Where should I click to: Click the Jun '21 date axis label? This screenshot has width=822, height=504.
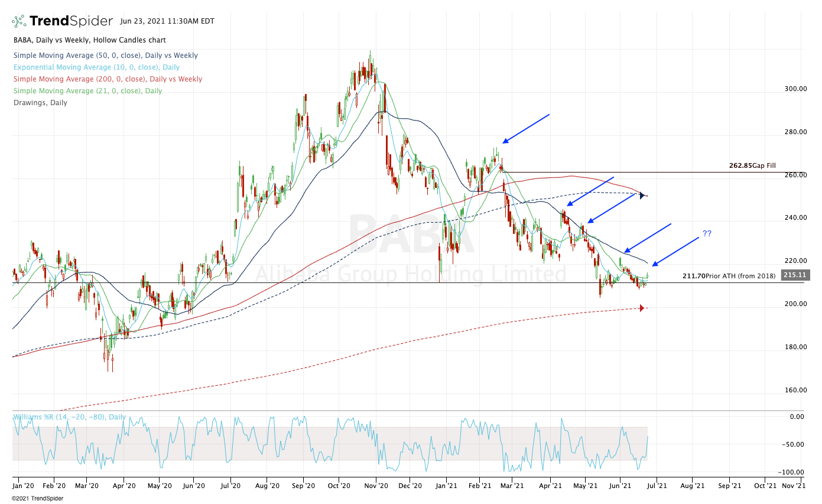pos(620,486)
